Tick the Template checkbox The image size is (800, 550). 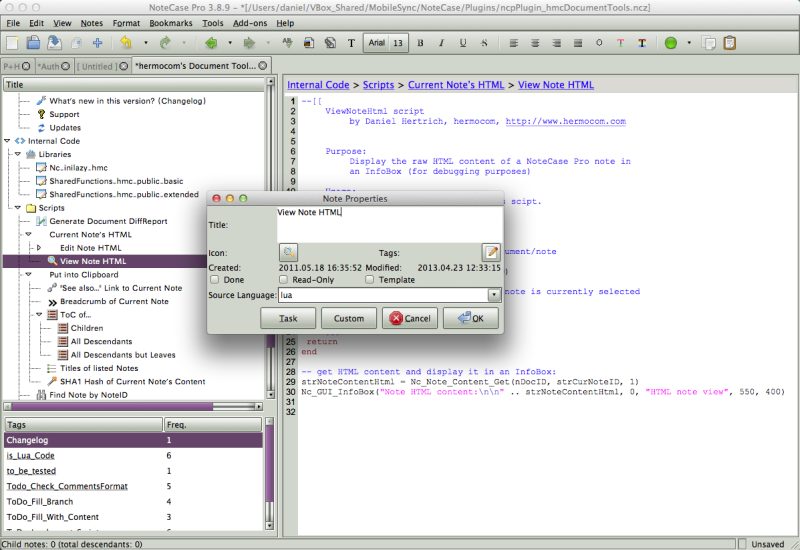369,280
